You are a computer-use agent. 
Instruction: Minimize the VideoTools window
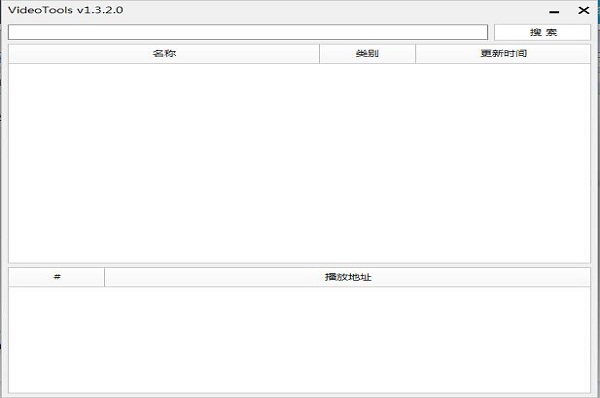coord(554,11)
